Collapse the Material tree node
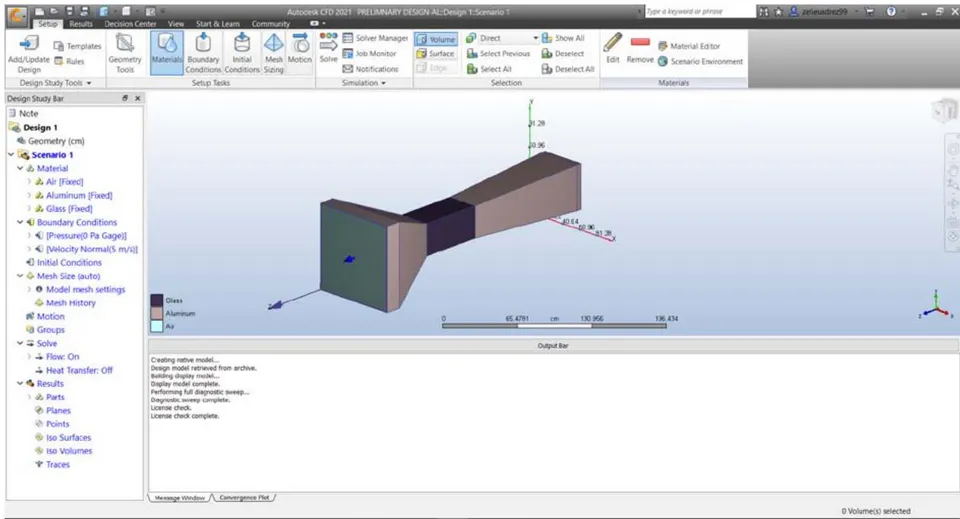960x519 pixels. tap(20, 168)
